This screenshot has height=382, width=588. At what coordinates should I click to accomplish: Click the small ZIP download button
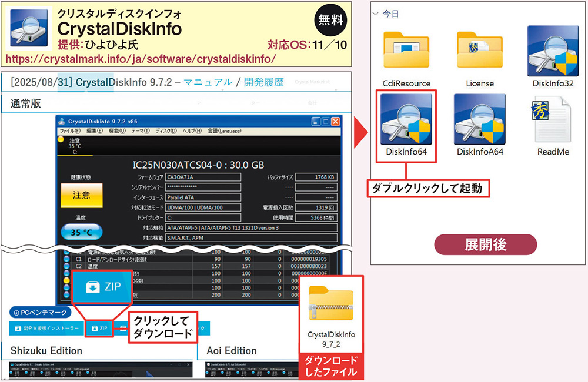99,328
